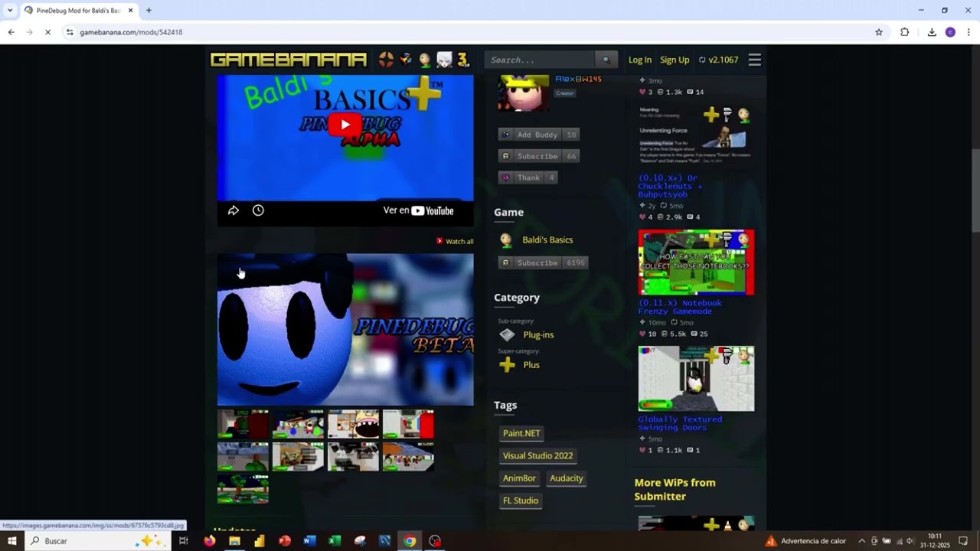Click the watch later clock icon
This screenshot has width=980, height=551.
[258, 210]
